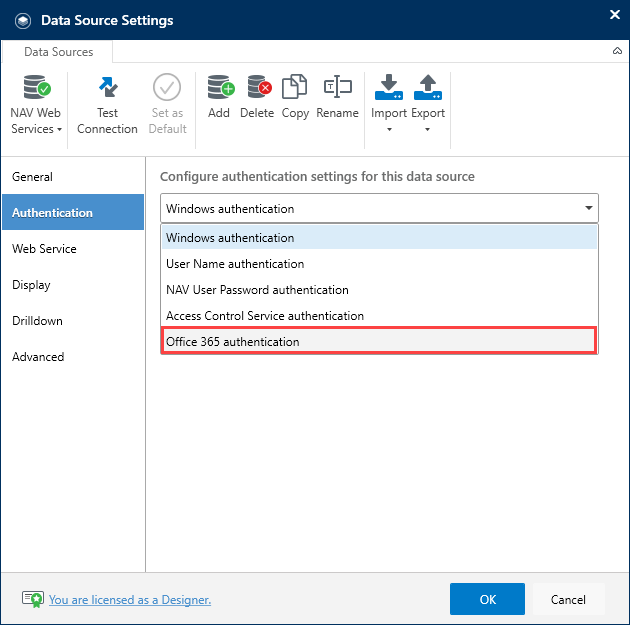Select Access Control Service authentication
The height and width of the screenshot is (625, 630).
379,316
